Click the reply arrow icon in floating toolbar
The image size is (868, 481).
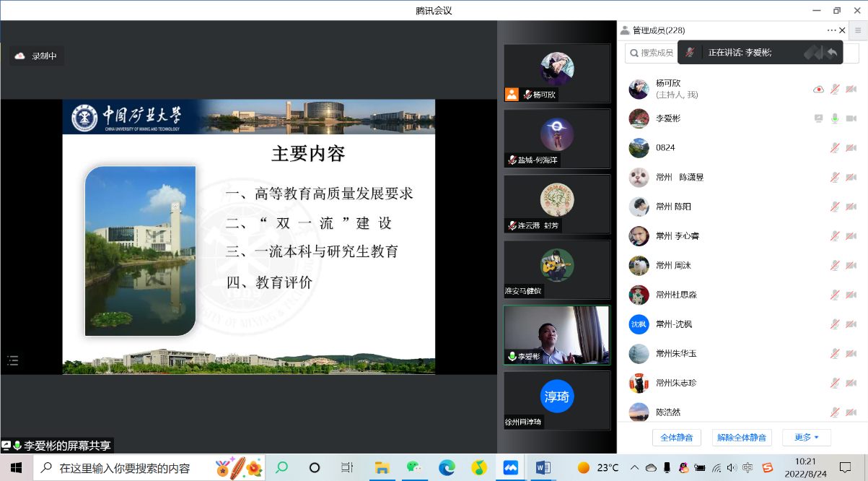click(x=832, y=53)
